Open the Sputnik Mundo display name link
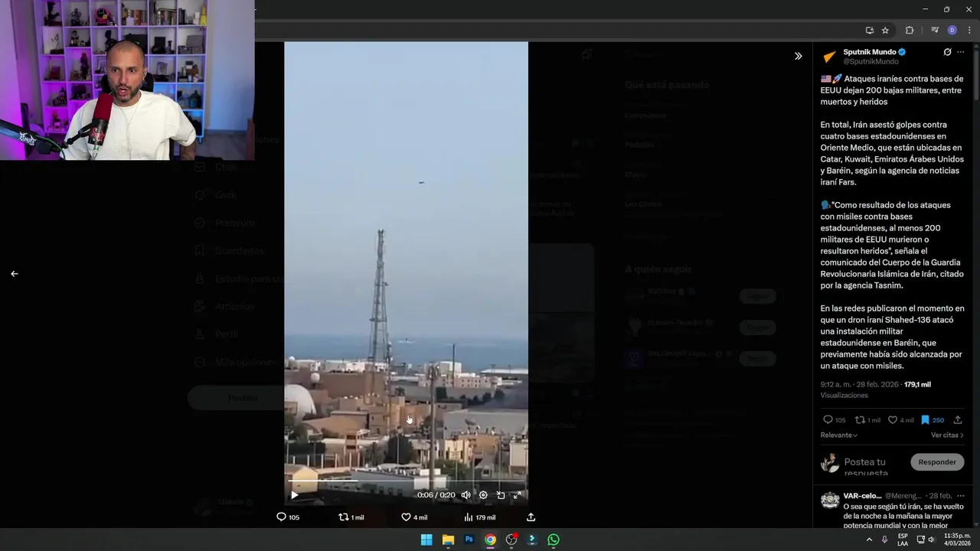This screenshot has width=980, height=551. tap(870, 52)
